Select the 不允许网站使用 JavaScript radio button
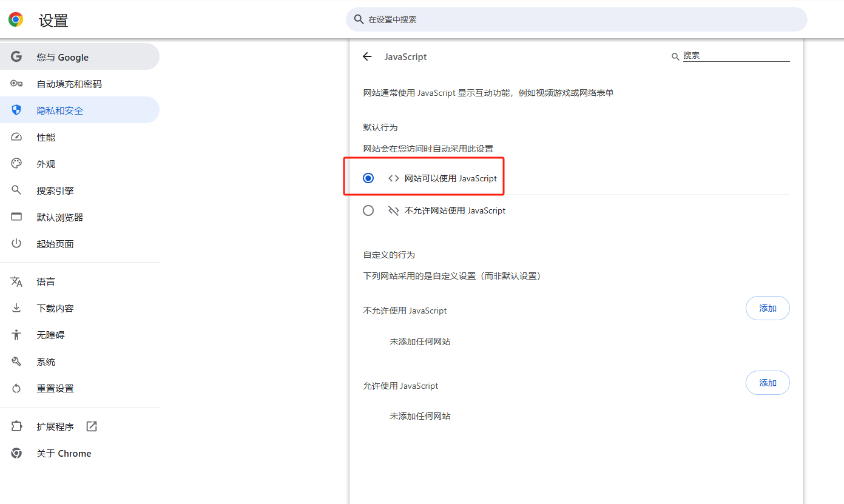 click(368, 210)
